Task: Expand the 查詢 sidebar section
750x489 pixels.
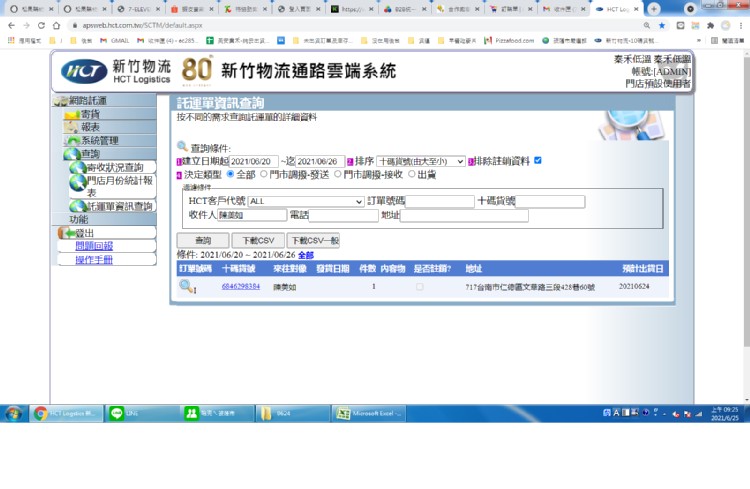Action: coord(110,154)
